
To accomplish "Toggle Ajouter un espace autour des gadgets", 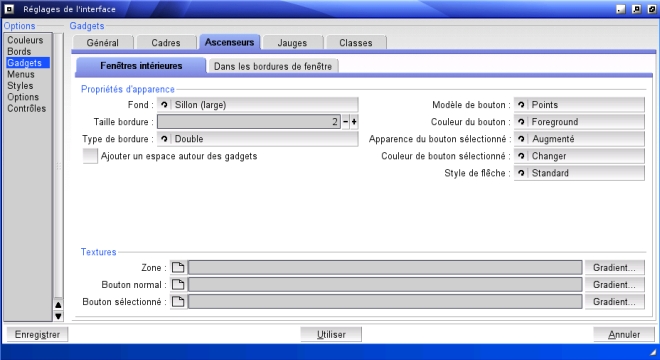I will [90, 156].
